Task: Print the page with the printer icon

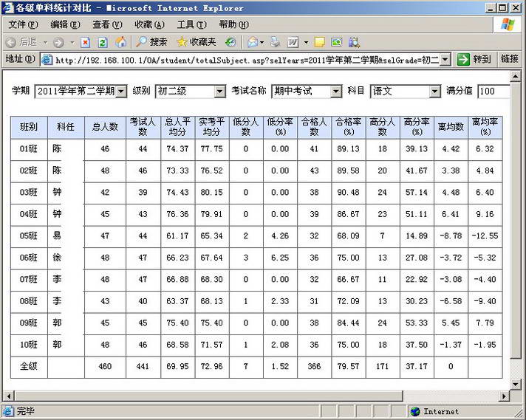Action: (275, 42)
